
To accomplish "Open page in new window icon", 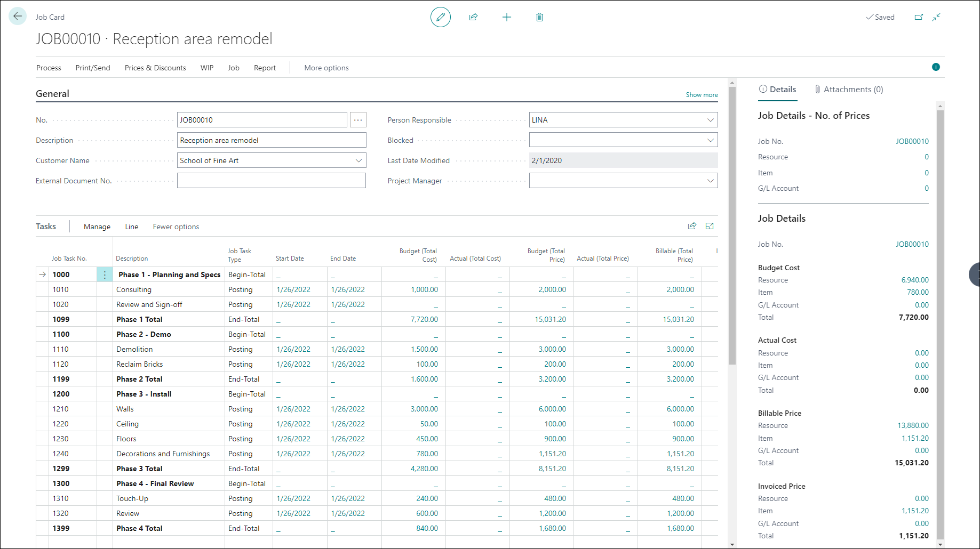I will [919, 17].
